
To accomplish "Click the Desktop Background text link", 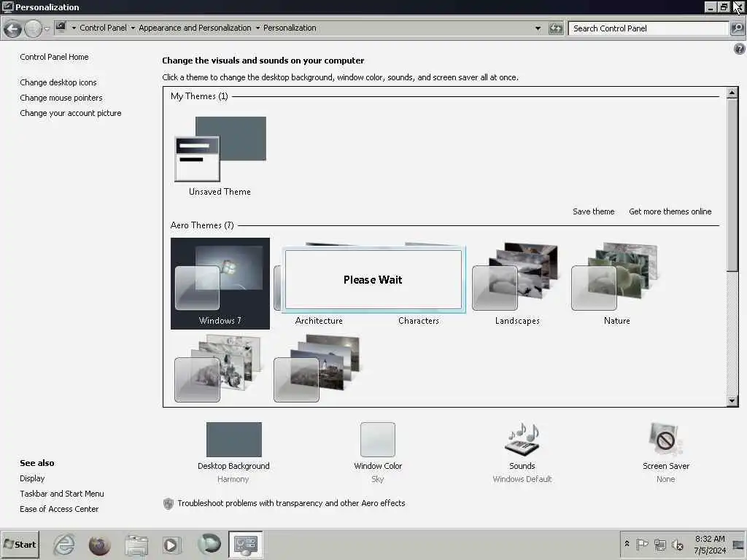I will coord(233,466).
